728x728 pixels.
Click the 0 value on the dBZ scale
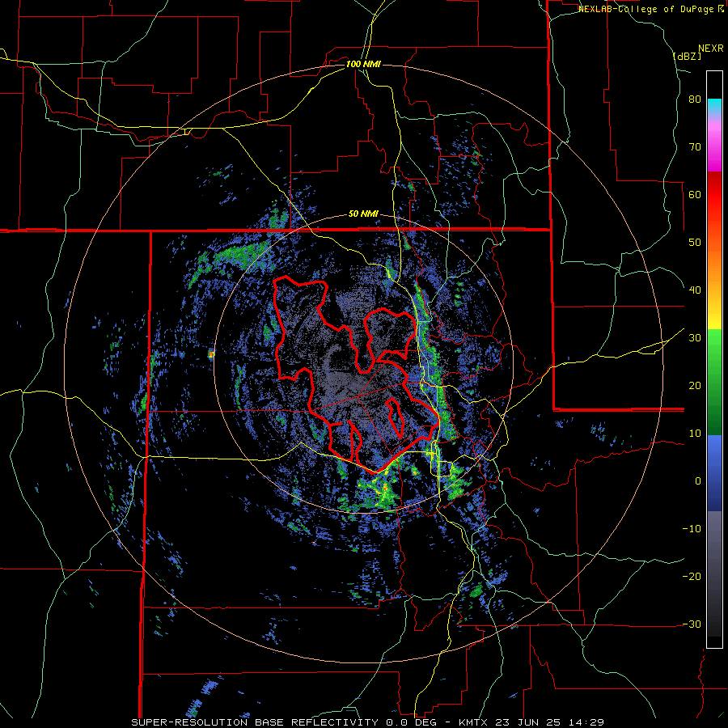(698, 481)
